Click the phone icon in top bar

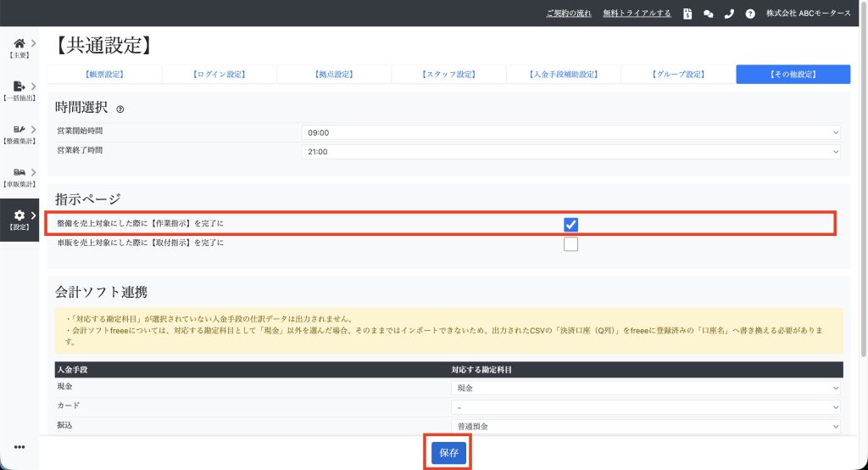(x=729, y=14)
